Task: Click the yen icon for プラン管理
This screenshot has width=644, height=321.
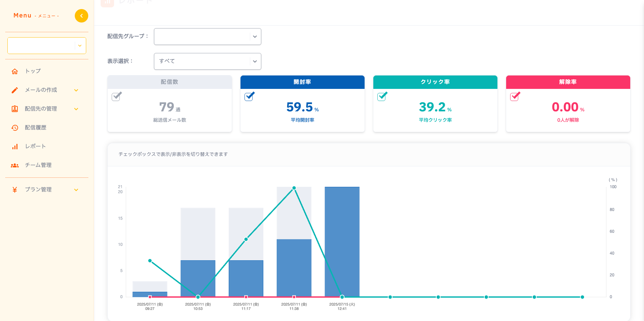Action: (x=15, y=190)
